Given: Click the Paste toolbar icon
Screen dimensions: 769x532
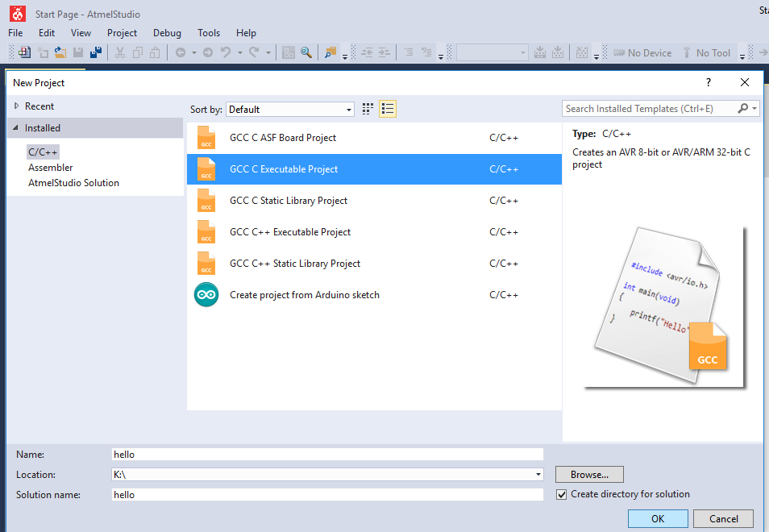Looking at the screenshot, I should [x=155, y=52].
